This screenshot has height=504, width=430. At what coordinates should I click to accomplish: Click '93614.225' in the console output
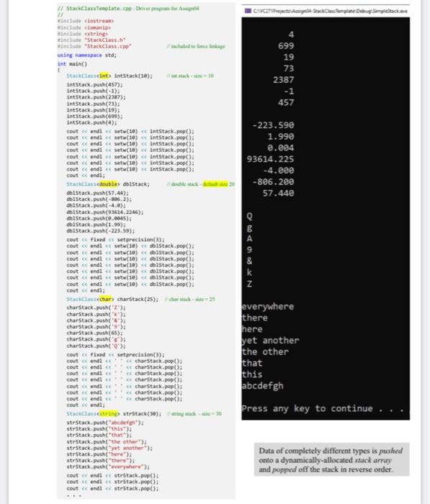pos(270,159)
